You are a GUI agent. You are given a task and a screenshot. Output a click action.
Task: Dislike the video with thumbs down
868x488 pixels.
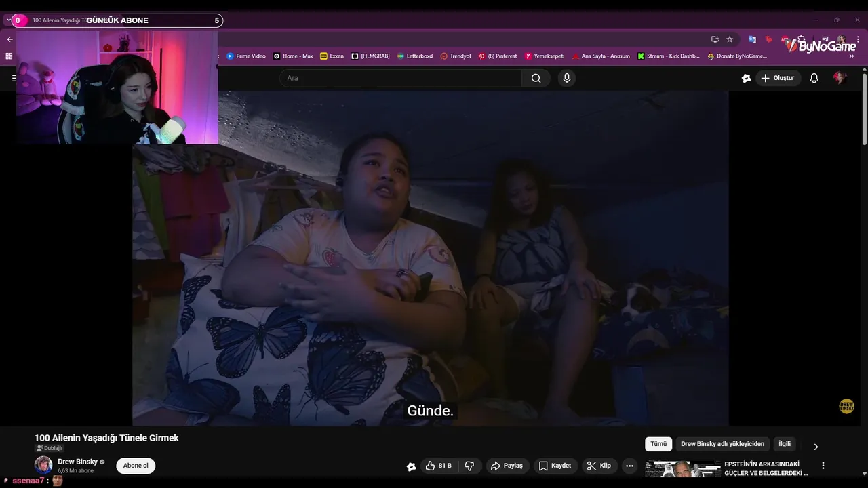coord(469,466)
